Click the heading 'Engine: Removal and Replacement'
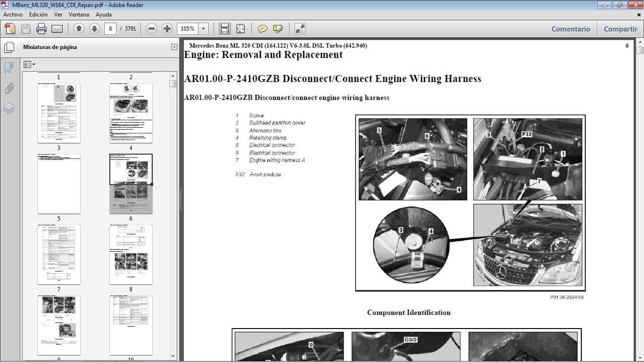 (263, 55)
